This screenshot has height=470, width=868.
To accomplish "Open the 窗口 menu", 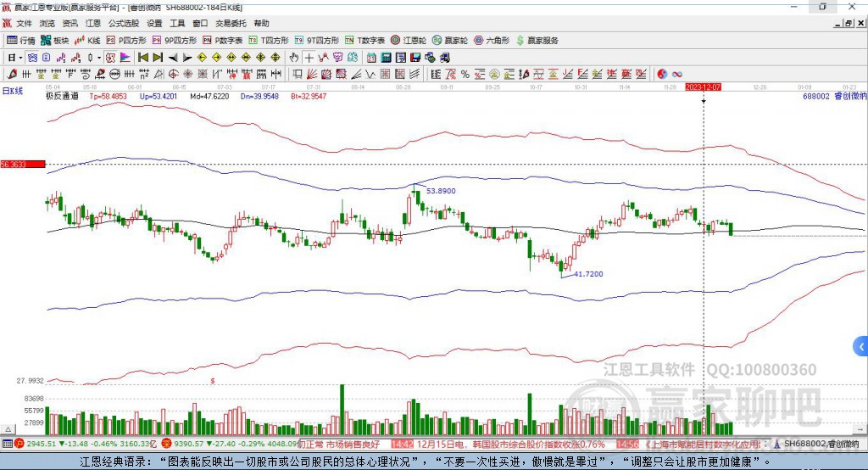I will point(200,23).
